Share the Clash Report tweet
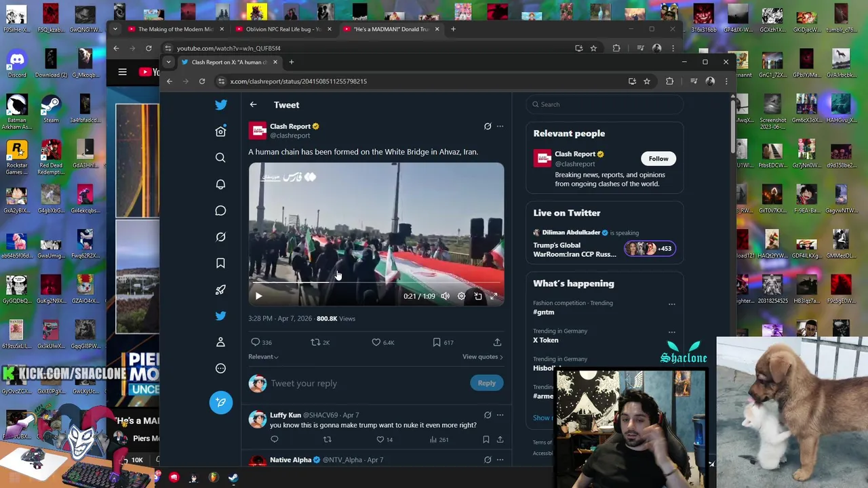868x488 pixels. (497, 342)
